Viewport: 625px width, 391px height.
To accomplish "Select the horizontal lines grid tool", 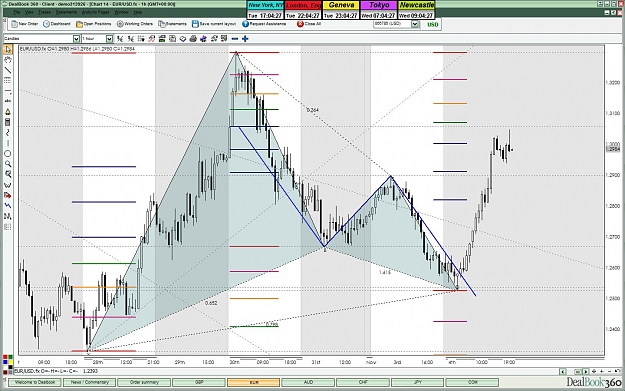I will point(8,81).
